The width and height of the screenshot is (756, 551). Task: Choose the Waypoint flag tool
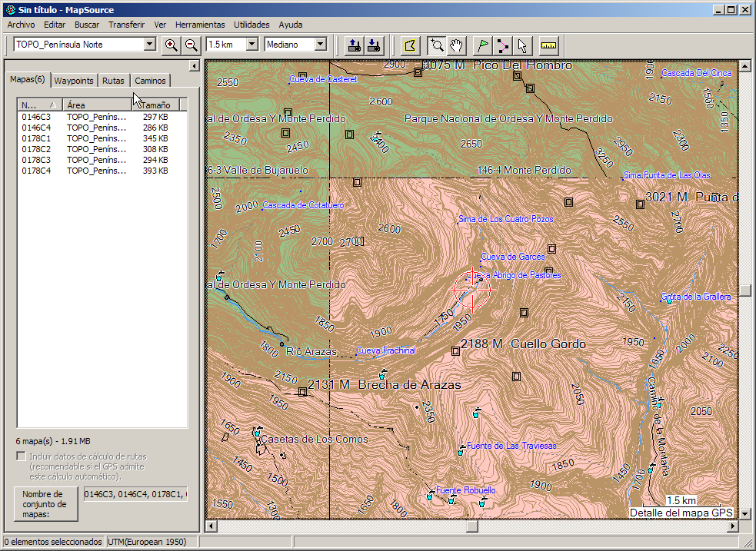coord(483,46)
